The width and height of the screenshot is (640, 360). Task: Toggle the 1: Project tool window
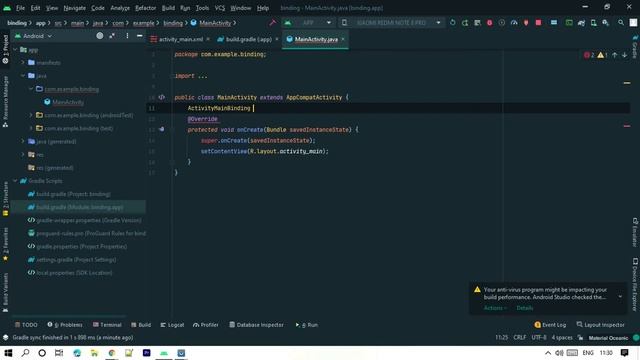[x=5, y=49]
